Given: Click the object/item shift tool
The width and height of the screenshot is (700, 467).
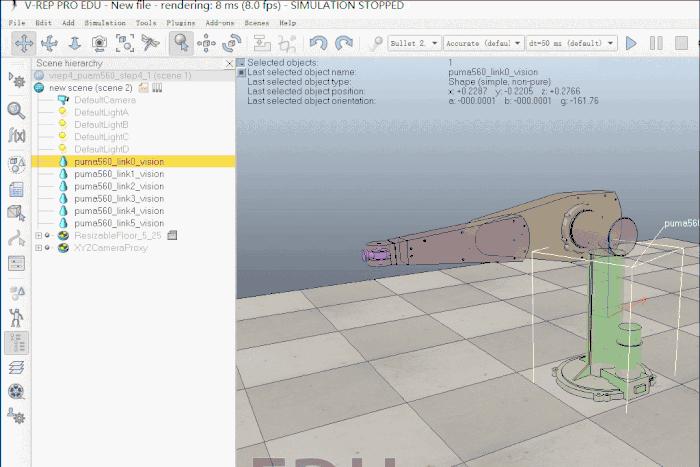Looking at the screenshot, I should [207, 43].
